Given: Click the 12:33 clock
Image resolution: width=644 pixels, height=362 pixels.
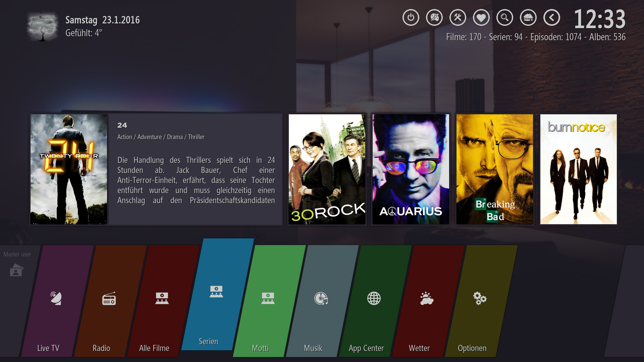Looking at the screenshot, I should pyautogui.click(x=600, y=19).
